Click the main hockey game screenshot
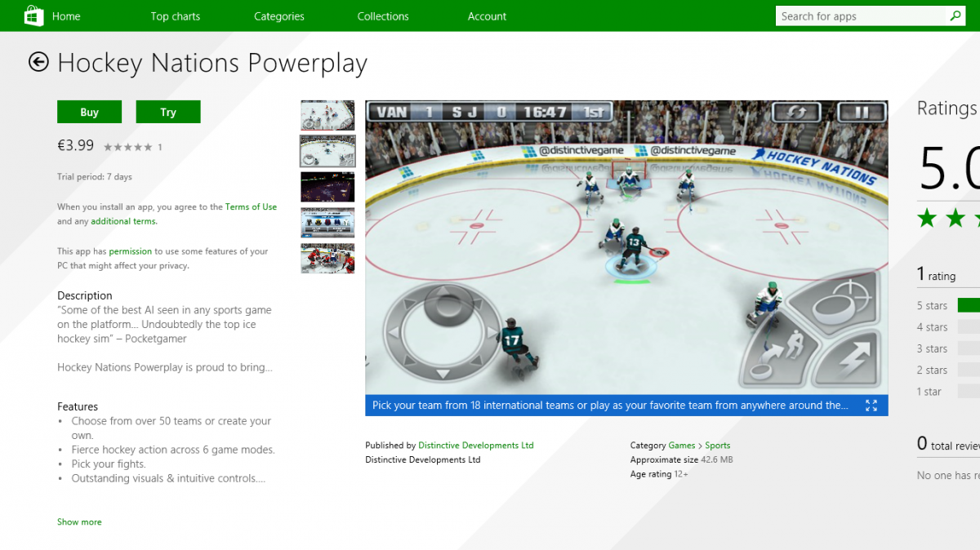This screenshot has width=980, height=550. click(626, 247)
